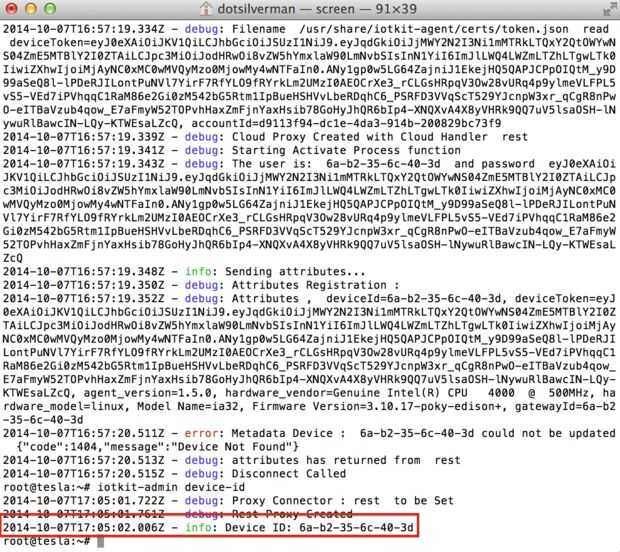
Task: Click the red 'error' label in the Metadata Device line
Action: click(x=201, y=433)
